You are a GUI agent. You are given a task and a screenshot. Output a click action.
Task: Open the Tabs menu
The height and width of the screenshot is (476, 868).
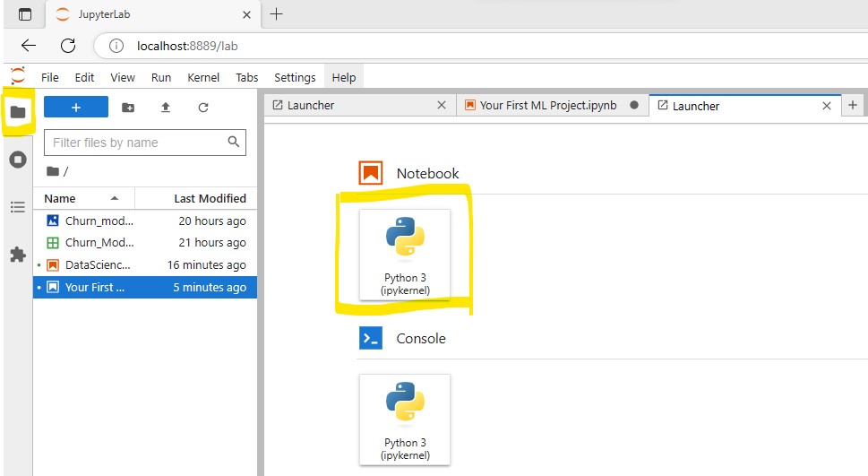[247, 78]
